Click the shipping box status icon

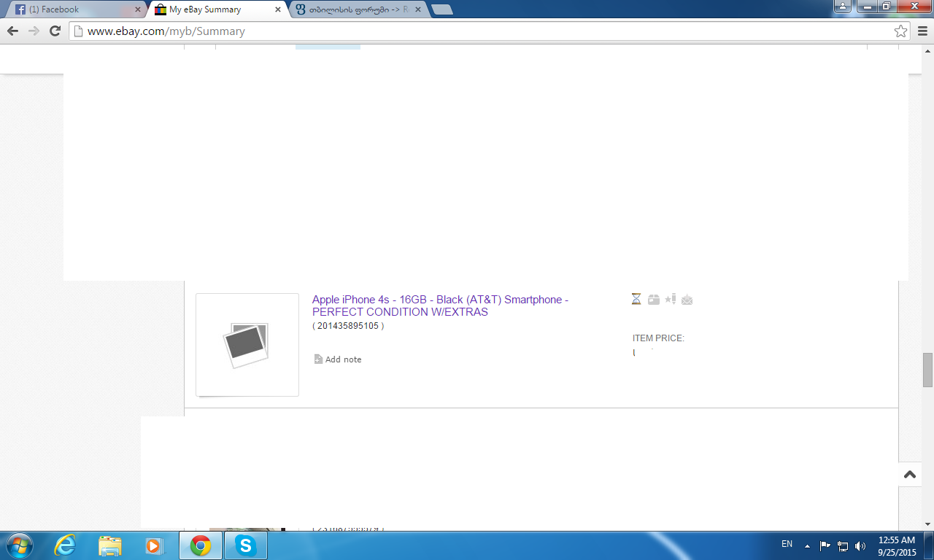tap(653, 299)
